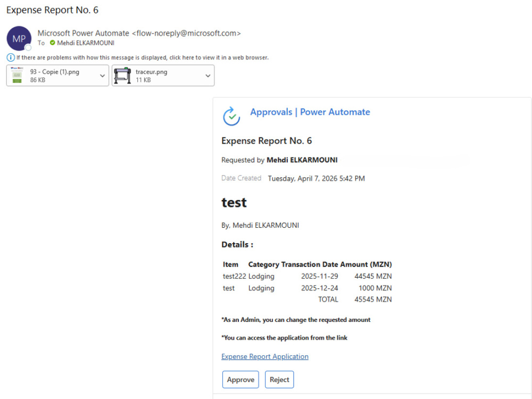
Task: Click the green presence icon beside Mehdi ELKARMOUNI
Action: (x=52, y=43)
